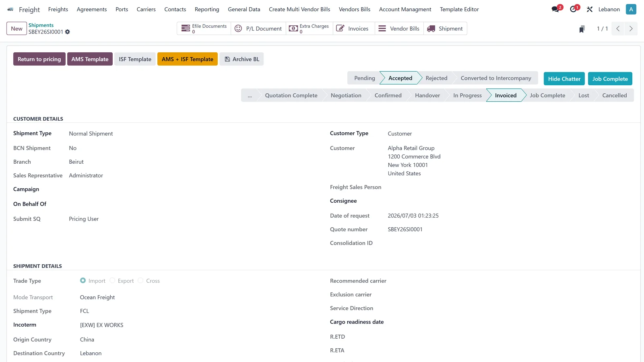Select the Import trade type radio
Image resolution: width=644 pixels, height=362 pixels.
point(83,281)
